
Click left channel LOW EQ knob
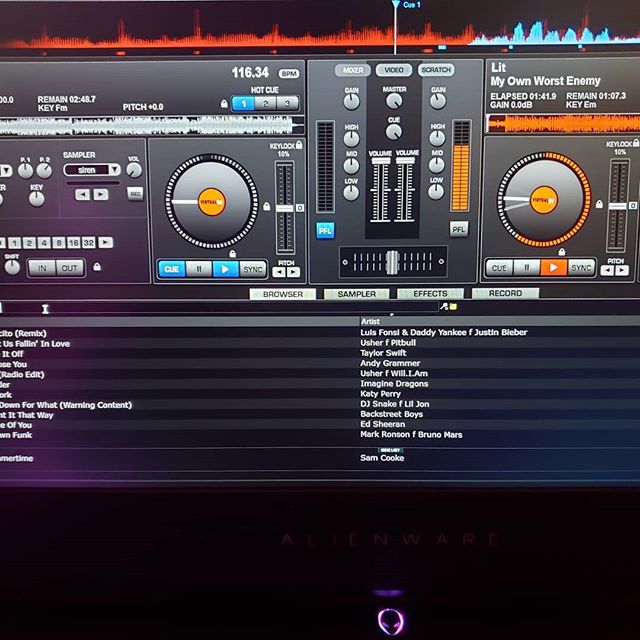[351, 192]
